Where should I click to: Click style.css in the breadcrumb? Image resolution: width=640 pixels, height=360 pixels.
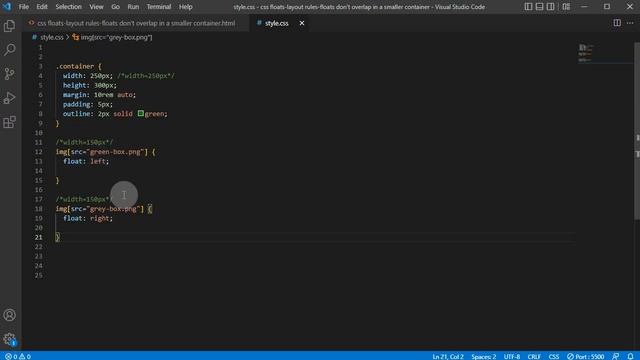[x=51, y=37]
